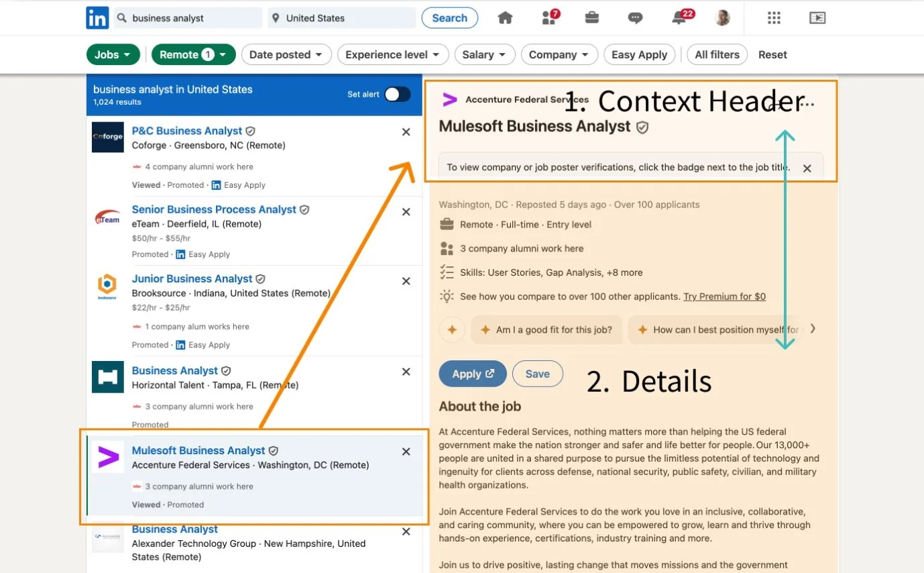Open the Learning video icon in navbar
Screen dimensions: 924x573
click(x=817, y=18)
